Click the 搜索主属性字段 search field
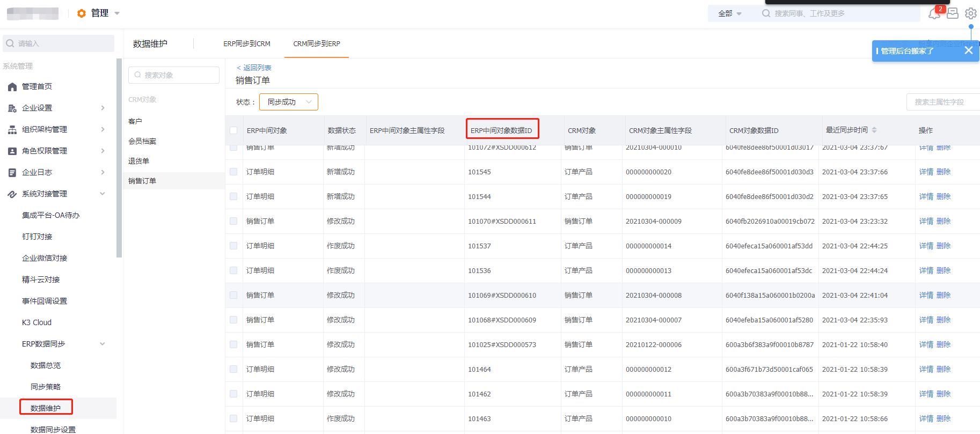The width and height of the screenshot is (980, 434). tap(942, 102)
